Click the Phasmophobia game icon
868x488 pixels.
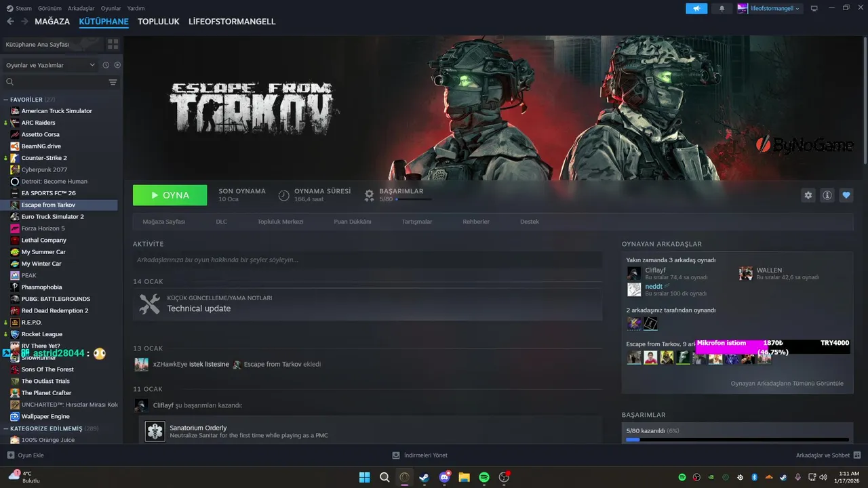[15, 287]
